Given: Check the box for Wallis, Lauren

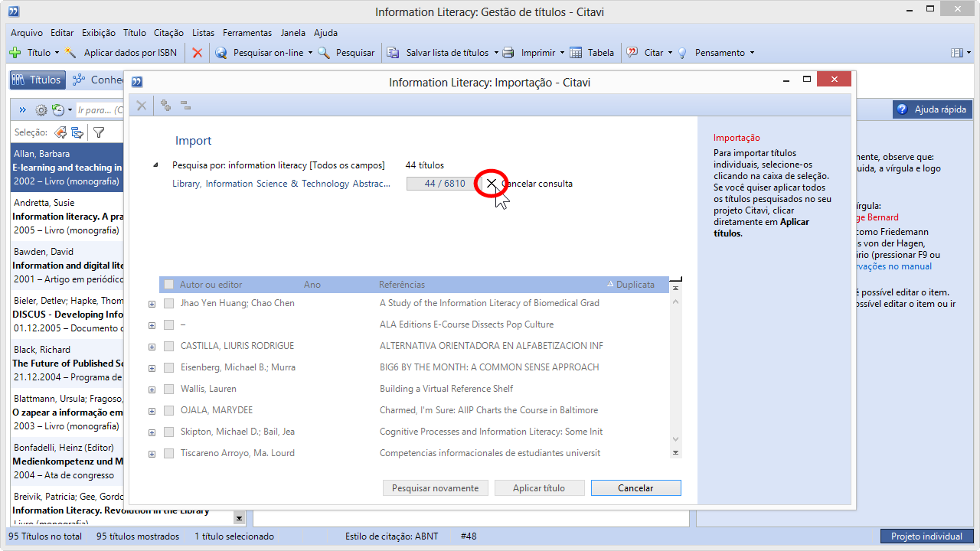Looking at the screenshot, I should pyautogui.click(x=169, y=389).
